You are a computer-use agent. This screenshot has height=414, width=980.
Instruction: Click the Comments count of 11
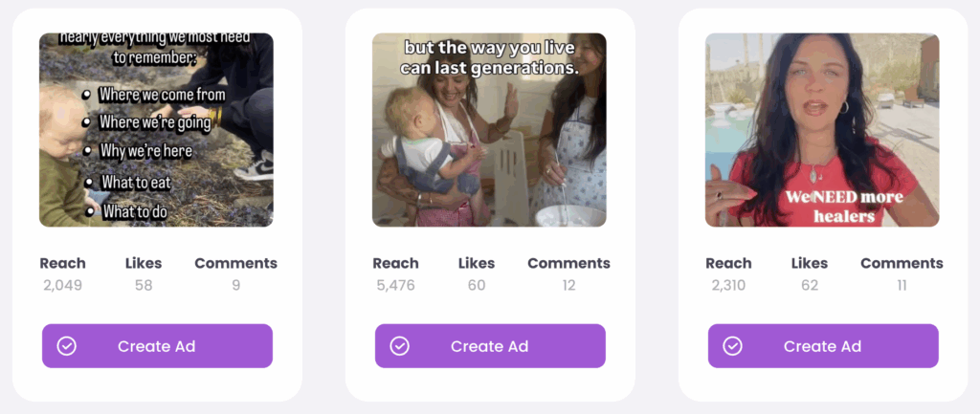(x=902, y=285)
